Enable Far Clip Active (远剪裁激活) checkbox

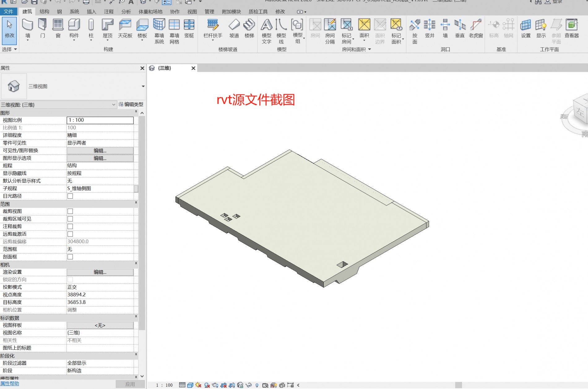tap(70, 234)
